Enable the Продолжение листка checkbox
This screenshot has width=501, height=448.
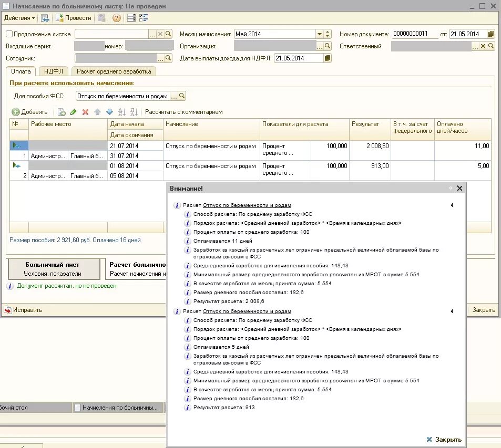[9, 34]
